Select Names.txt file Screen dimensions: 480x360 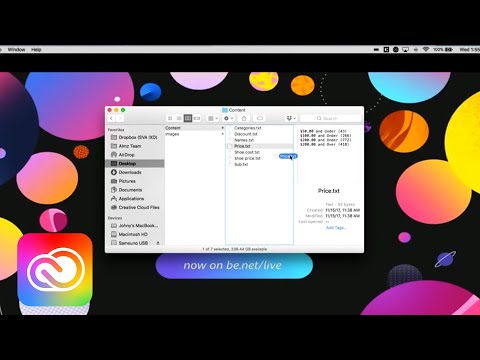[x=244, y=140]
